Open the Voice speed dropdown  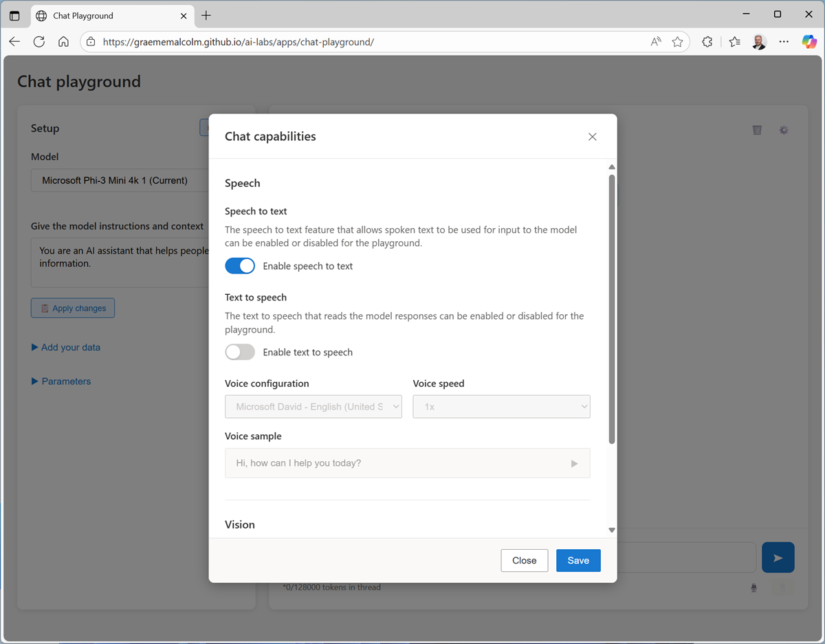[x=501, y=407]
